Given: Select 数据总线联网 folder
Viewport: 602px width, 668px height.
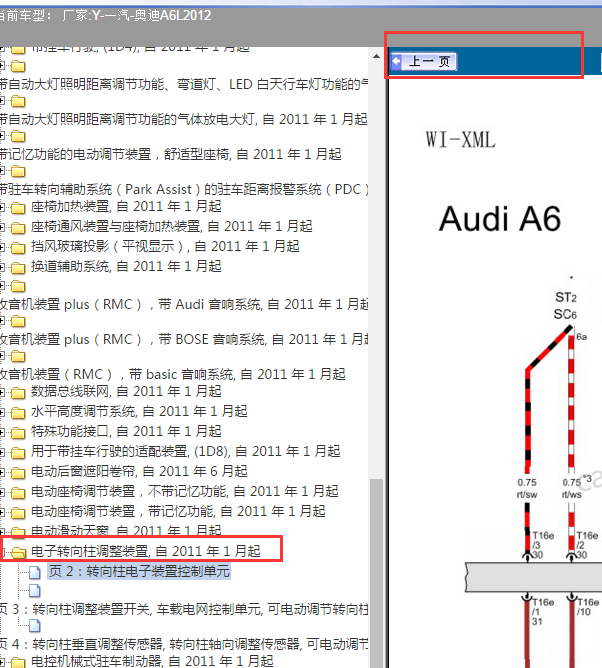Looking at the screenshot, I should [126, 392].
